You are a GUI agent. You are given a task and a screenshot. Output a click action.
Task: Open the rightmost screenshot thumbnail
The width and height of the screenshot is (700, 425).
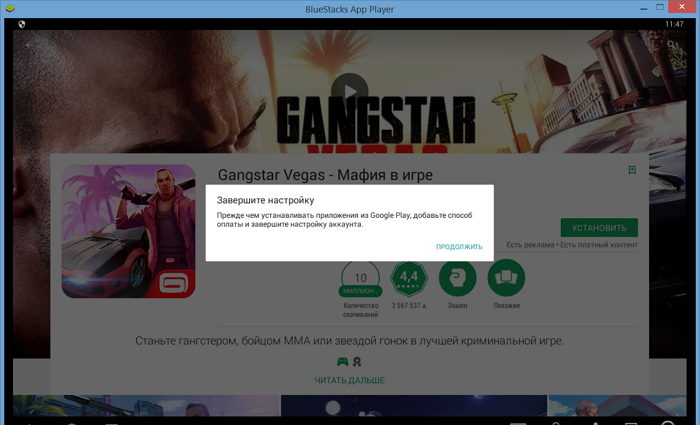tap(617, 405)
